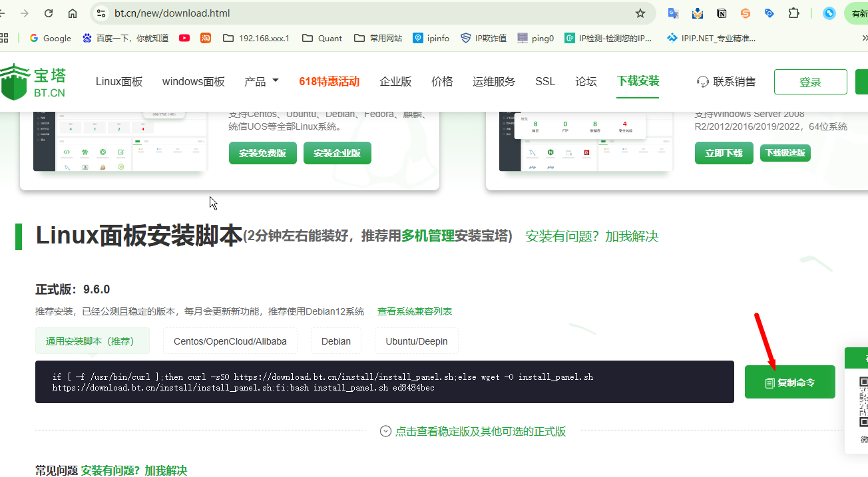Open the SSL nav item
868x477 pixels.
[545, 82]
